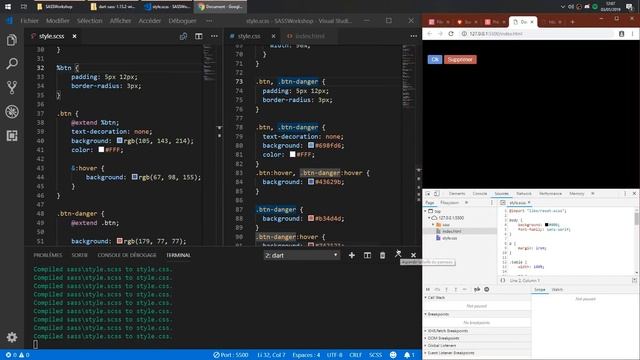Click the SCSS language mode in status bar
Viewport: 640px width, 360px height.
pos(376,355)
